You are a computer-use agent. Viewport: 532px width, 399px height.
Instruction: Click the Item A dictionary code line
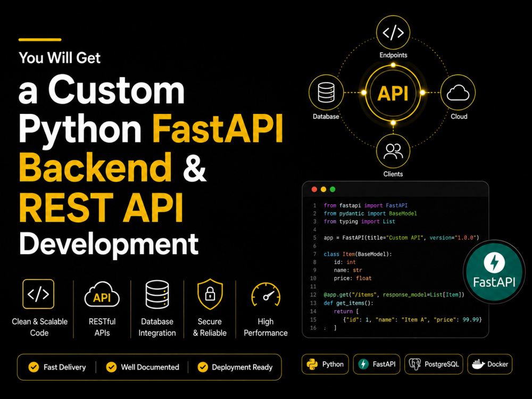click(x=412, y=320)
